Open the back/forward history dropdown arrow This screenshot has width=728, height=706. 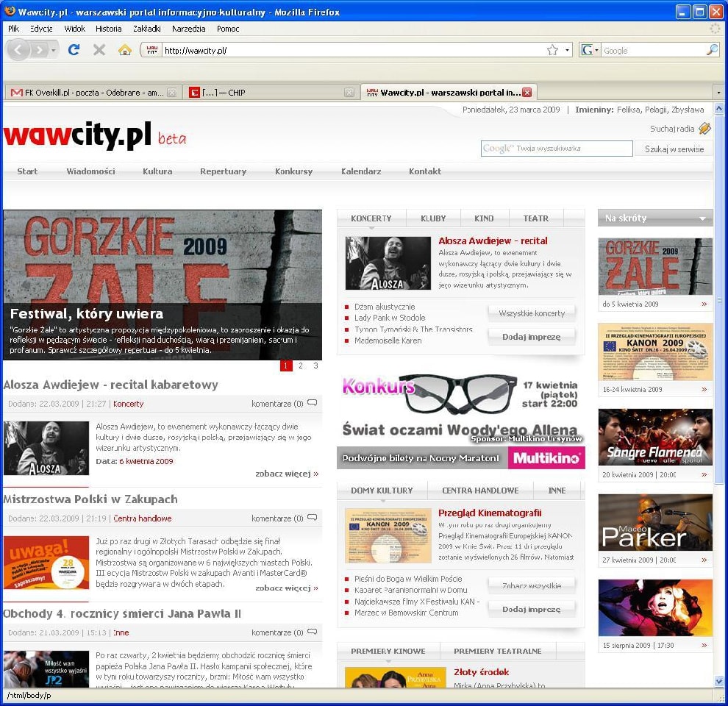click(54, 50)
